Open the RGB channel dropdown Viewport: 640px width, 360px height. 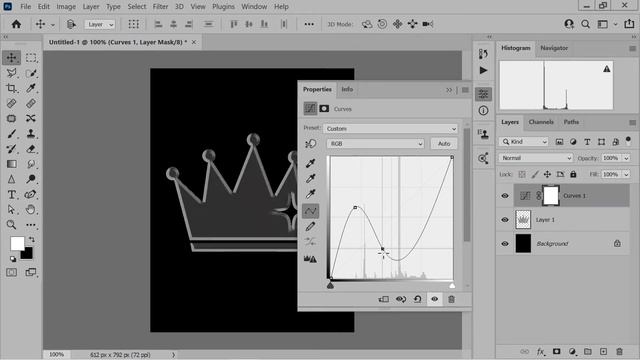(x=376, y=144)
